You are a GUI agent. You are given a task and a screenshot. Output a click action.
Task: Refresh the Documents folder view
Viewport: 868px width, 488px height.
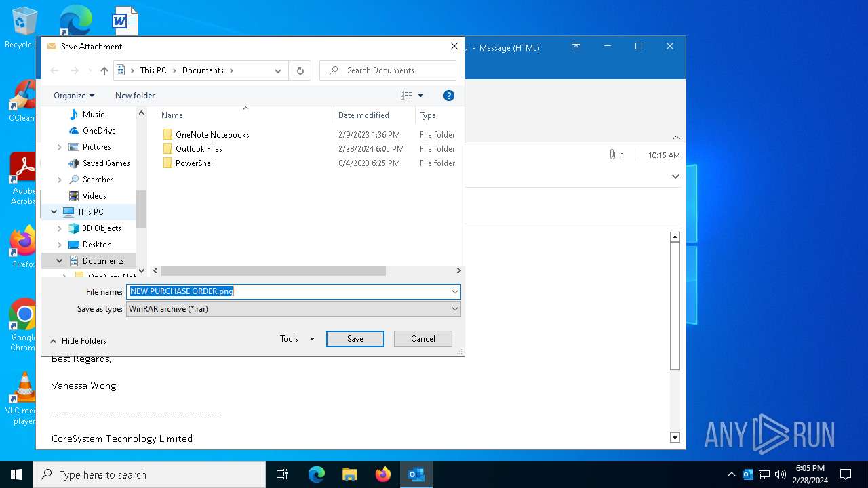pyautogui.click(x=300, y=70)
